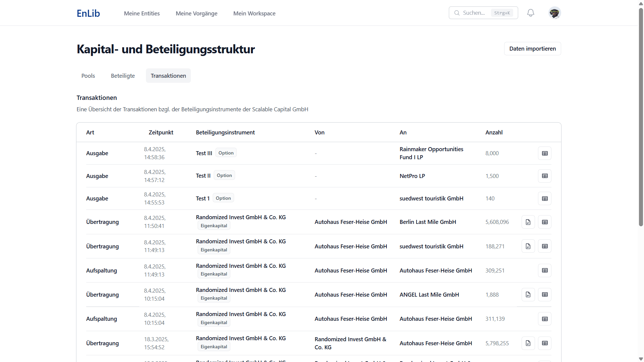The width and height of the screenshot is (644, 362).
Task: Click the Daten importieren button
Action: pos(532,49)
